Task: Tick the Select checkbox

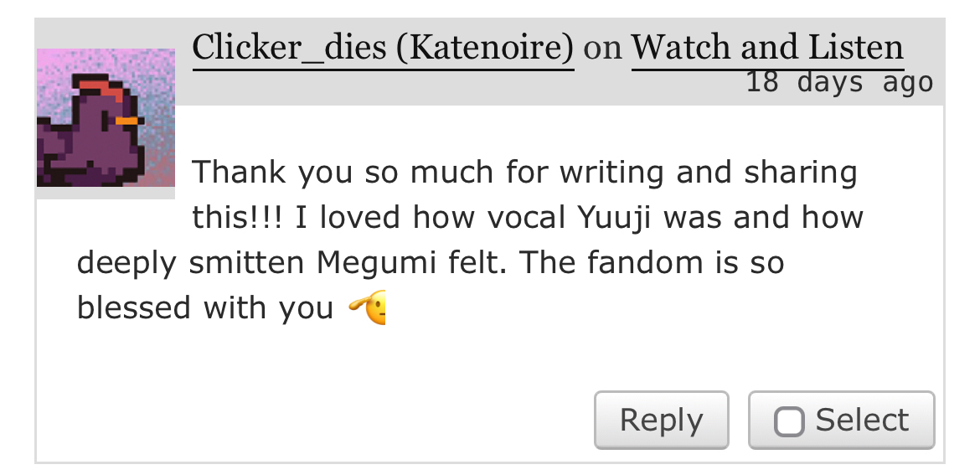Action: 789,421
